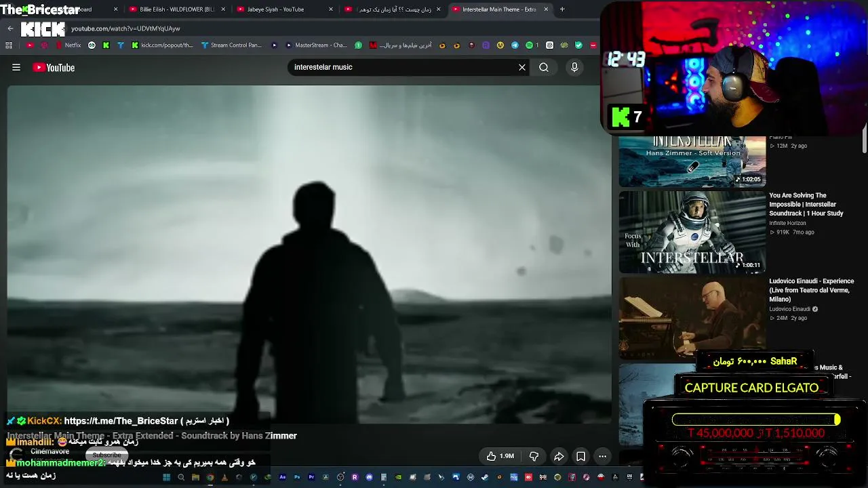Open the Ludovico Einaudi channel link
This screenshot has width=868, height=488.
coord(789,309)
